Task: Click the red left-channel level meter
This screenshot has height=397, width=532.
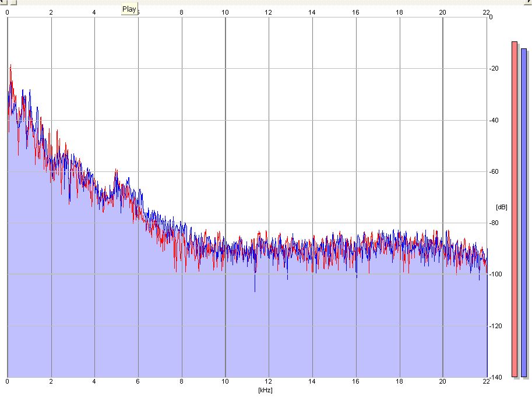Action: (x=515, y=209)
